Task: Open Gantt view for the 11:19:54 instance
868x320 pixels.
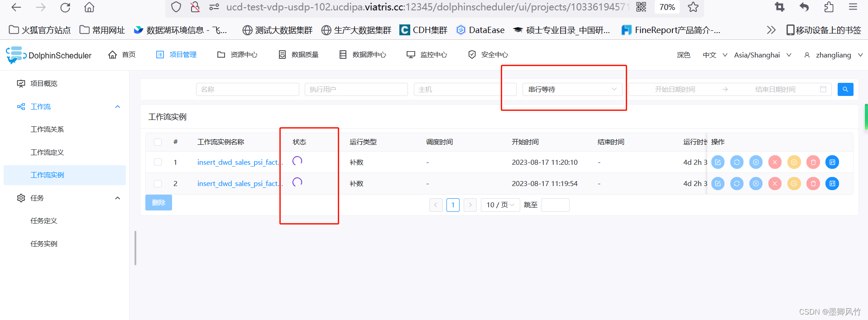Action: [x=832, y=183]
